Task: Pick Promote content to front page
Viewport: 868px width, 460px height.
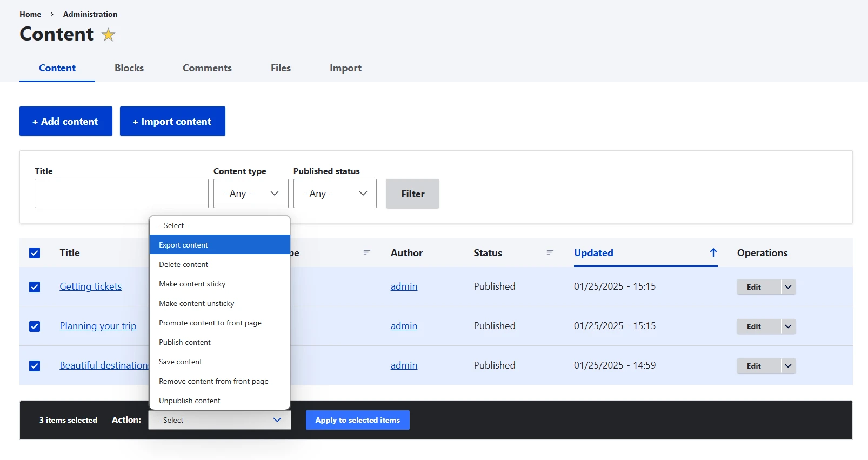Action: [220, 323]
